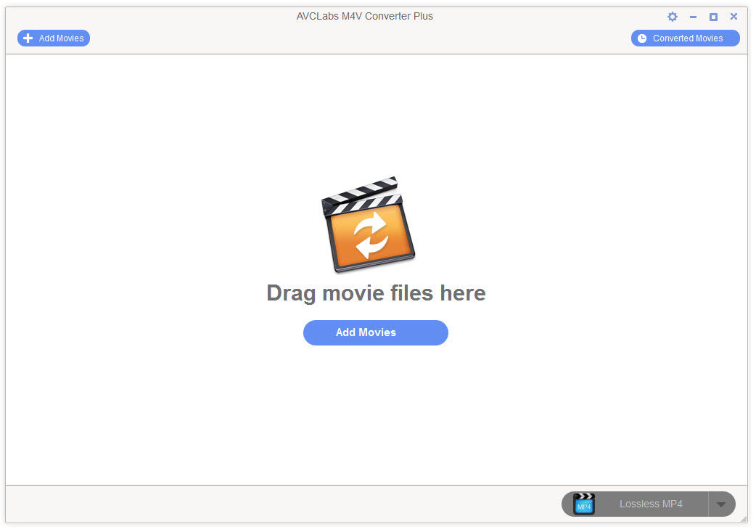Click the orange clapperboard converter icon

point(369,224)
